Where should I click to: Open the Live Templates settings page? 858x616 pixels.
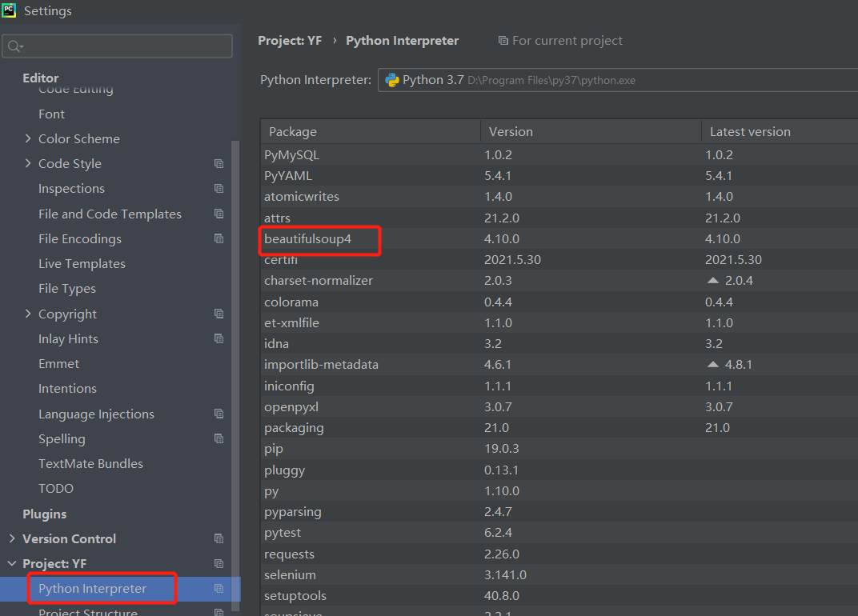pos(82,264)
